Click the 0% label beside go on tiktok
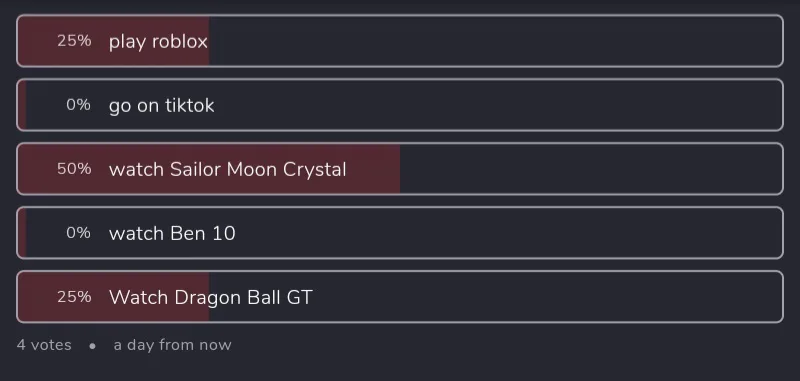 [x=78, y=105]
